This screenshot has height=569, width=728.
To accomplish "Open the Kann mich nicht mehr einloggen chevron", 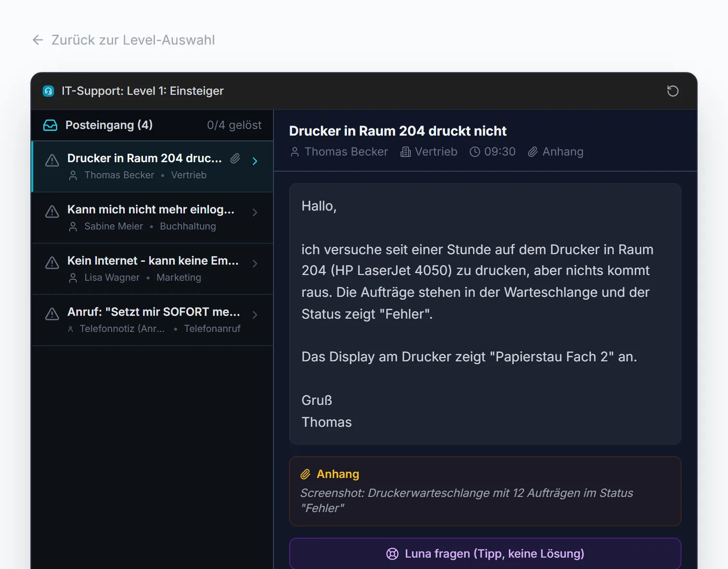I will point(255,212).
